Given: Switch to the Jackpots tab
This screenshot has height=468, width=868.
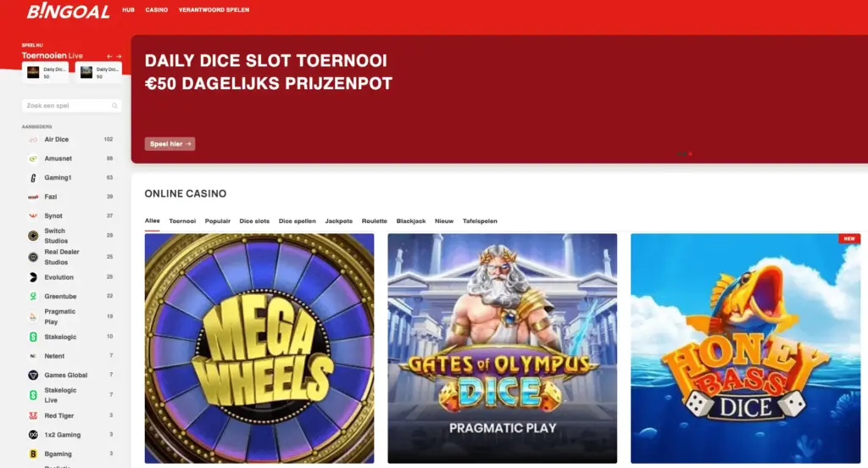Looking at the screenshot, I should [x=339, y=221].
